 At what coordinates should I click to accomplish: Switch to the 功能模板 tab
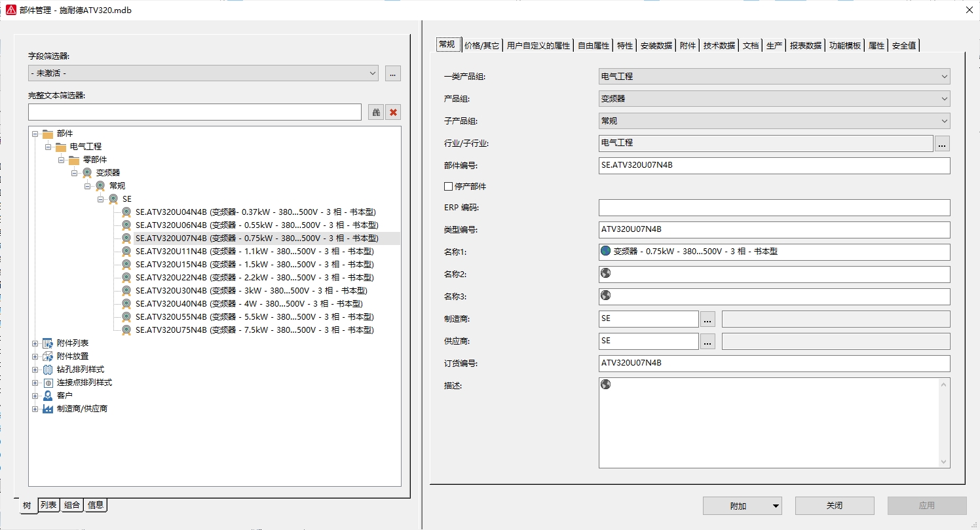[x=845, y=46]
